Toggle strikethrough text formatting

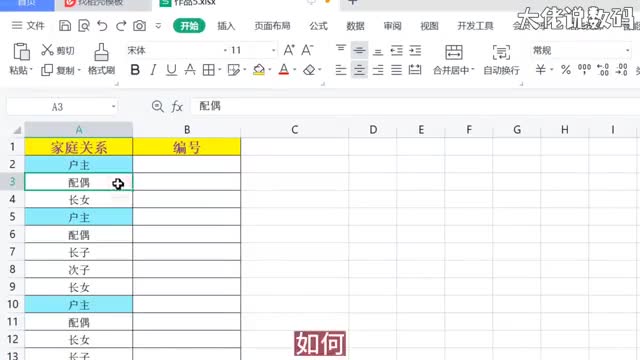(x=190, y=70)
